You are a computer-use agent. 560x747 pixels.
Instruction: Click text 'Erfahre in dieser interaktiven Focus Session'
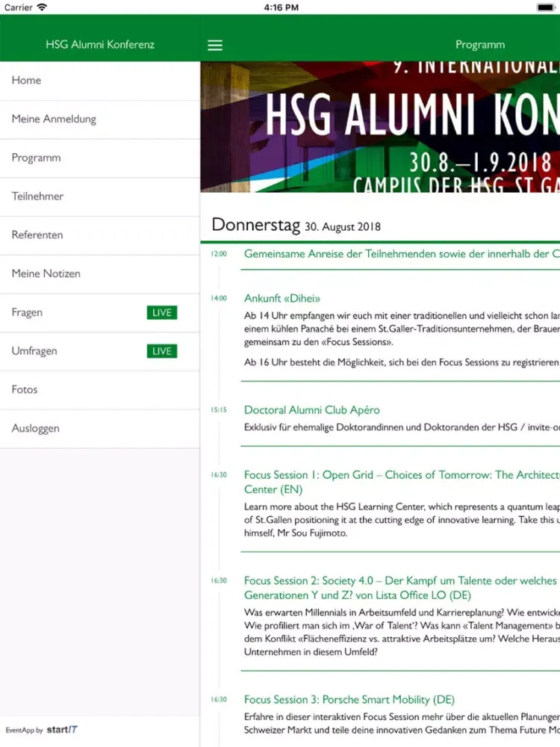402,723
